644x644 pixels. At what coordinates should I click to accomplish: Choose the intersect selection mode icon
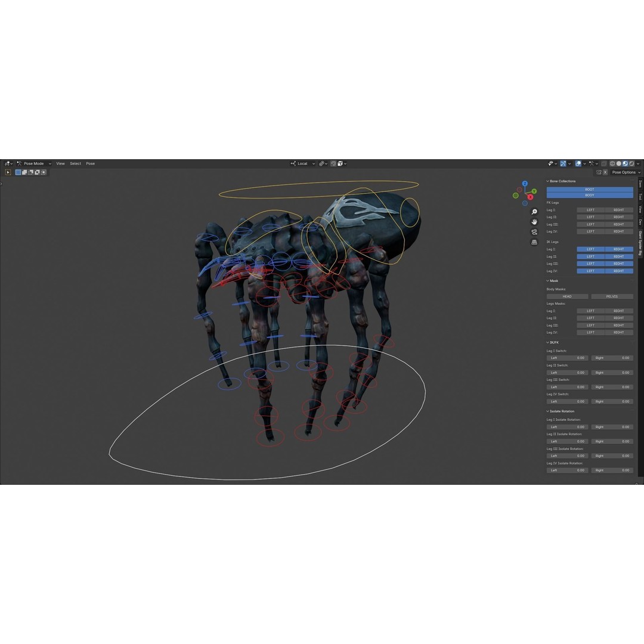tap(44, 172)
